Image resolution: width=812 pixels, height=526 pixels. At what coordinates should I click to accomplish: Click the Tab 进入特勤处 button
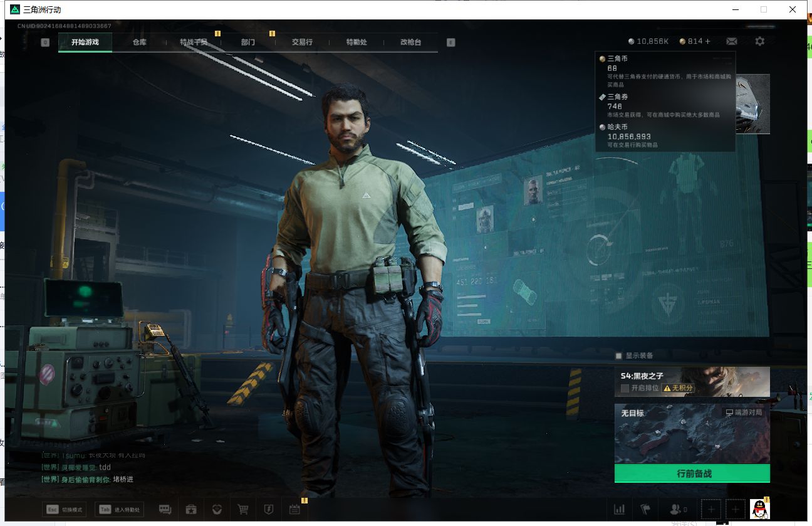tap(119, 510)
